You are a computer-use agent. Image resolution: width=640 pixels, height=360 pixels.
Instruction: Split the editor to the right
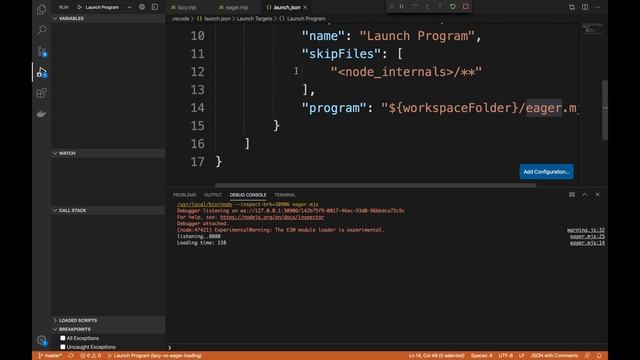point(585,7)
